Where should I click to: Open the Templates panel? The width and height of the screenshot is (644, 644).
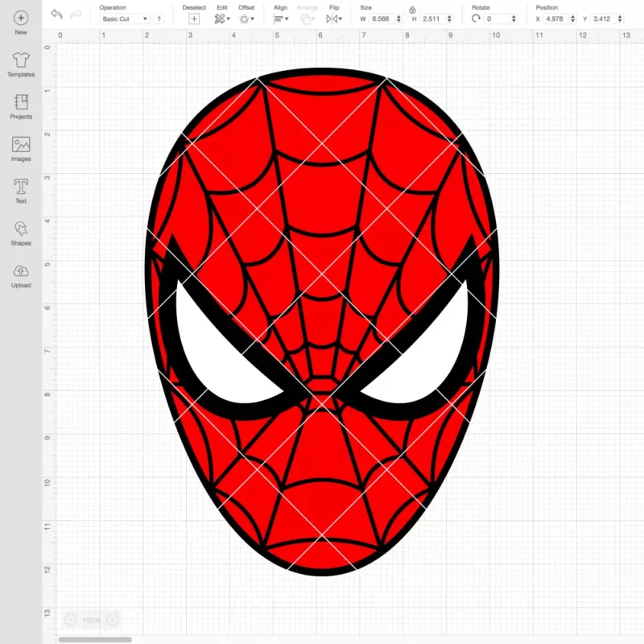(x=21, y=65)
